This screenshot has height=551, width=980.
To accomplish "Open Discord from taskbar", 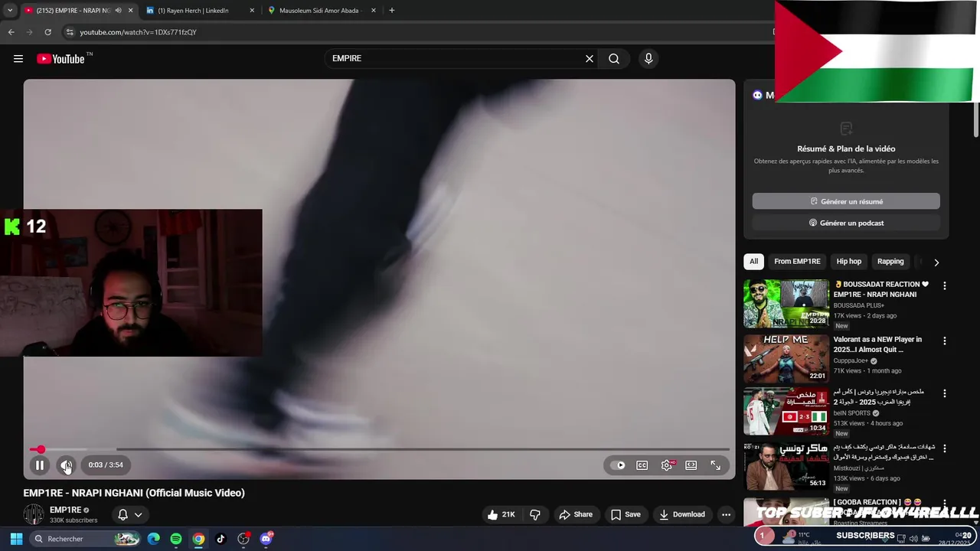I will coord(266,539).
